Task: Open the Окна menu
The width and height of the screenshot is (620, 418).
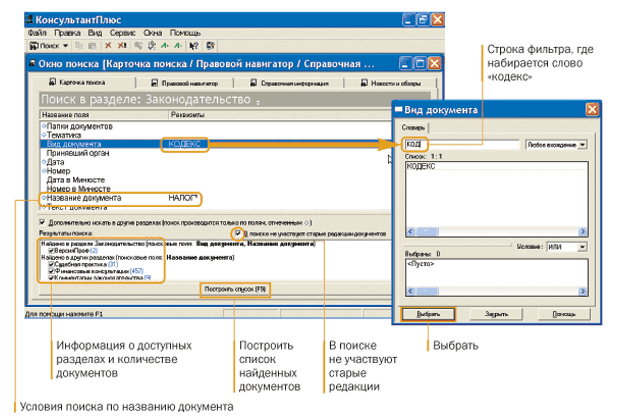Action: [x=153, y=33]
